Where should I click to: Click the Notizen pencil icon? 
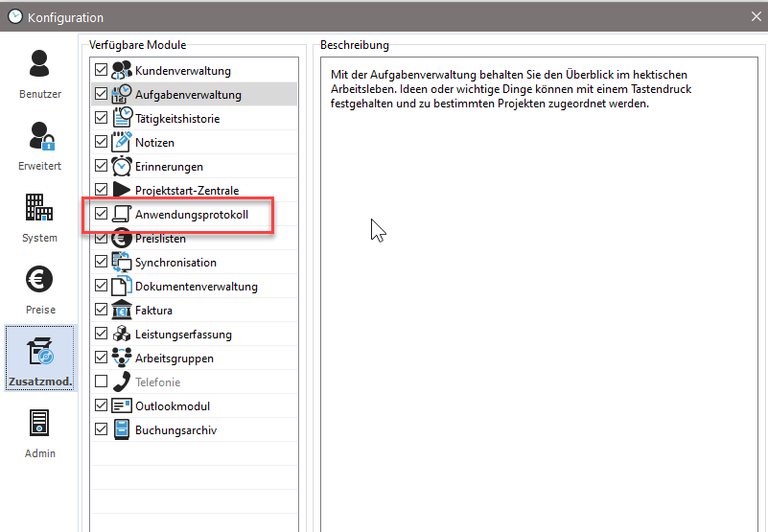tap(122, 142)
